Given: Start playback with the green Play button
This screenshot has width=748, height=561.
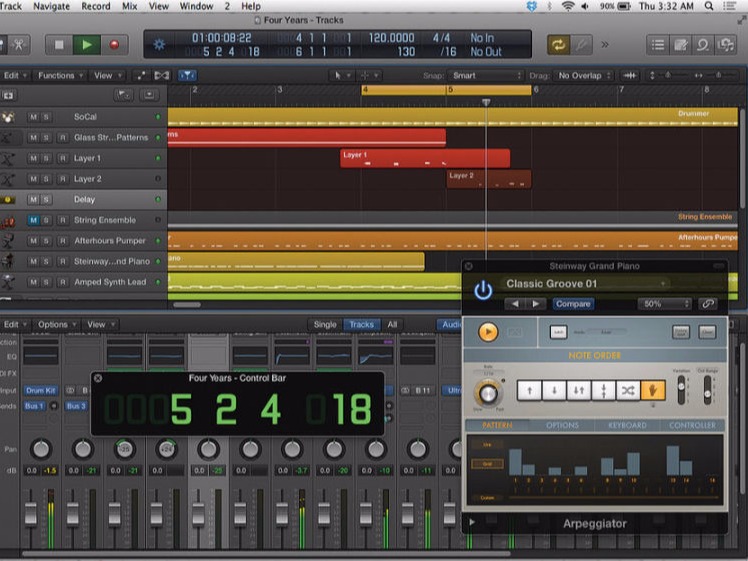Looking at the screenshot, I should click(86, 45).
